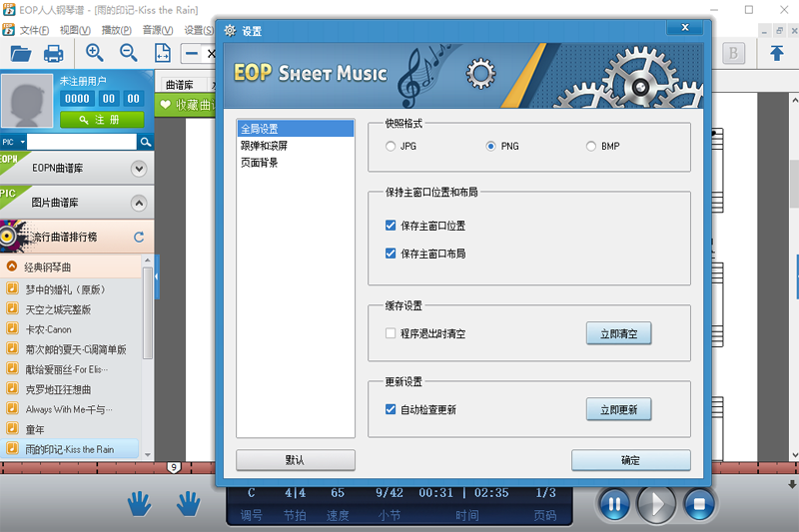Click the 65 speed value

coord(338,493)
